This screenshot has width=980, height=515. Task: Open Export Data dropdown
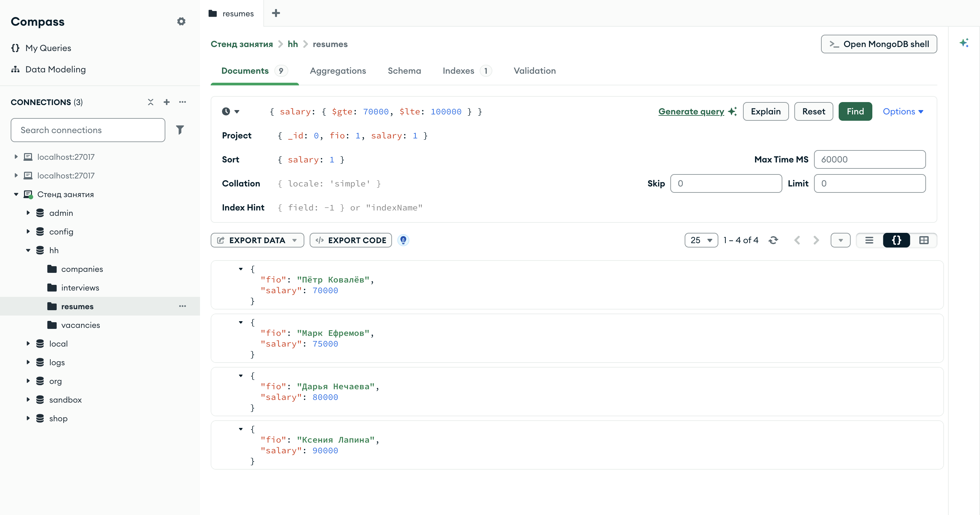[257, 240]
